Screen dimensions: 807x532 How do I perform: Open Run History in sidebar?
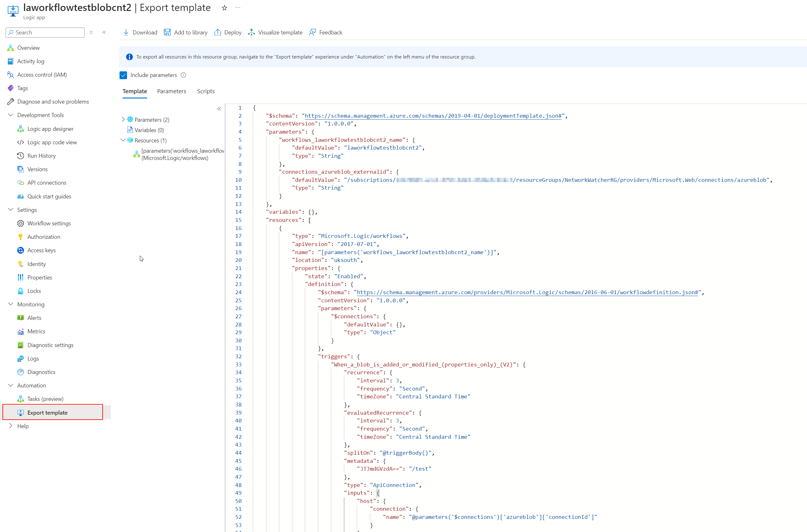pos(41,156)
